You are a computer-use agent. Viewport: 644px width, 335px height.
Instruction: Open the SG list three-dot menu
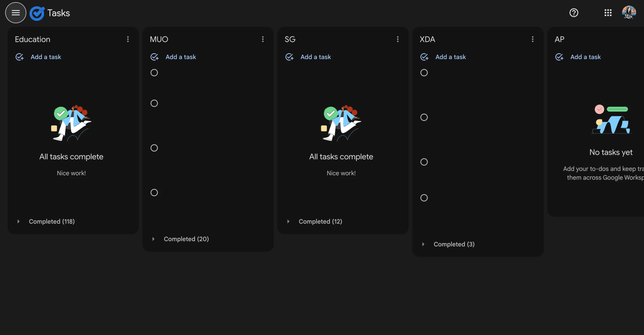pyautogui.click(x=397, y=39)
